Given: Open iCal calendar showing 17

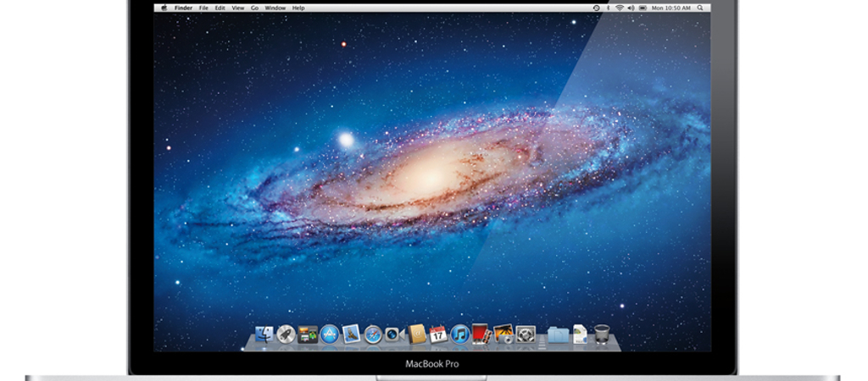Looking at the screenshot, I should coord(438,334).
